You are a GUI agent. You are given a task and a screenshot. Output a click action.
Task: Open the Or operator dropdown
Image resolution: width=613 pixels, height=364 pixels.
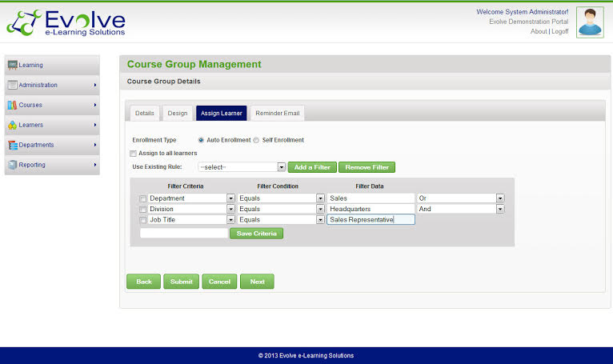coord(460,198)
